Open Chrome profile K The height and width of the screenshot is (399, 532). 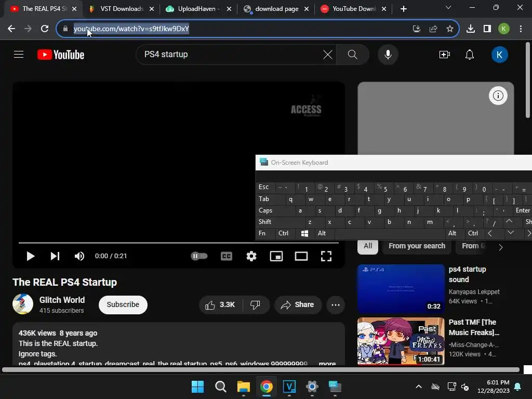point(504,29)
